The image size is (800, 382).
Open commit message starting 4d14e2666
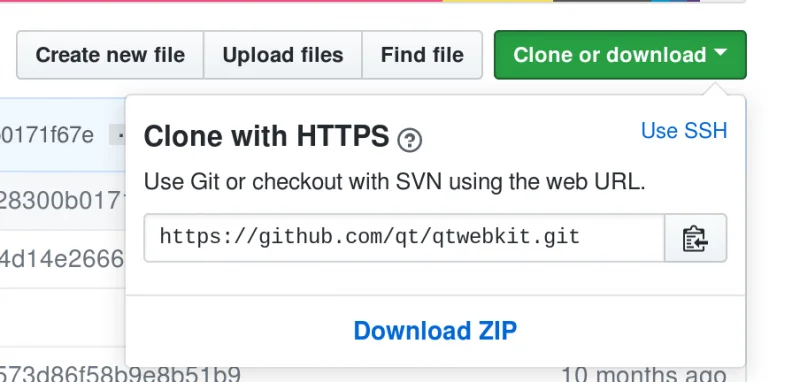pos(62,259)
